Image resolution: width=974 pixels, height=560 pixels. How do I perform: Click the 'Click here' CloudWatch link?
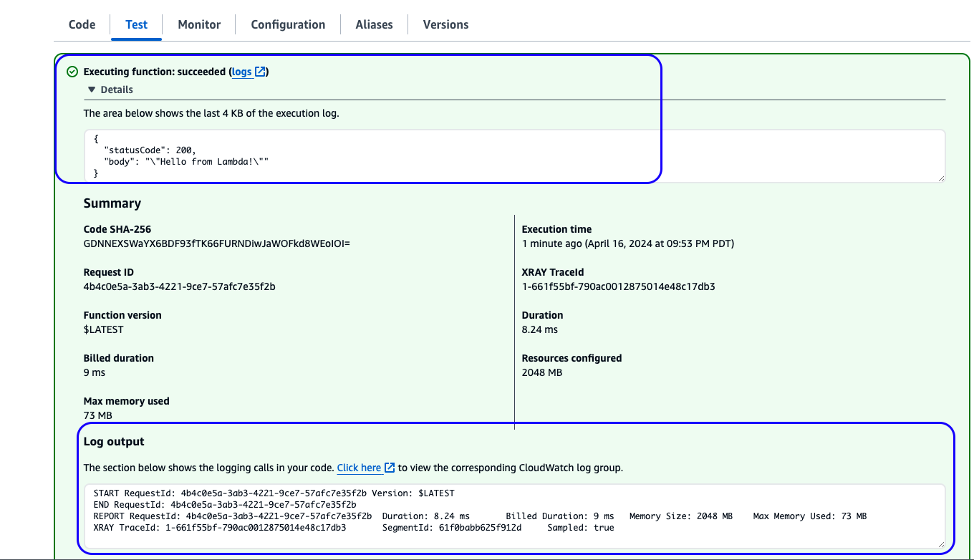point(359,468)
